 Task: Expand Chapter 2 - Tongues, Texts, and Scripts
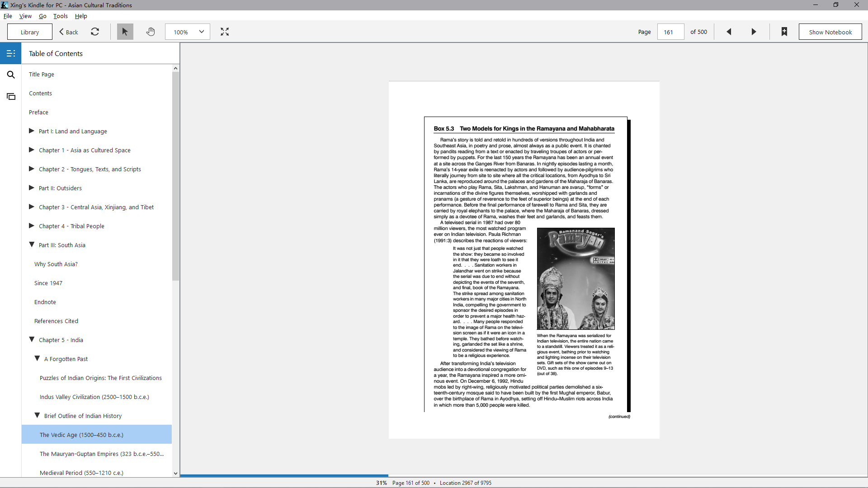pyautogui.click(x=32, y=169)
